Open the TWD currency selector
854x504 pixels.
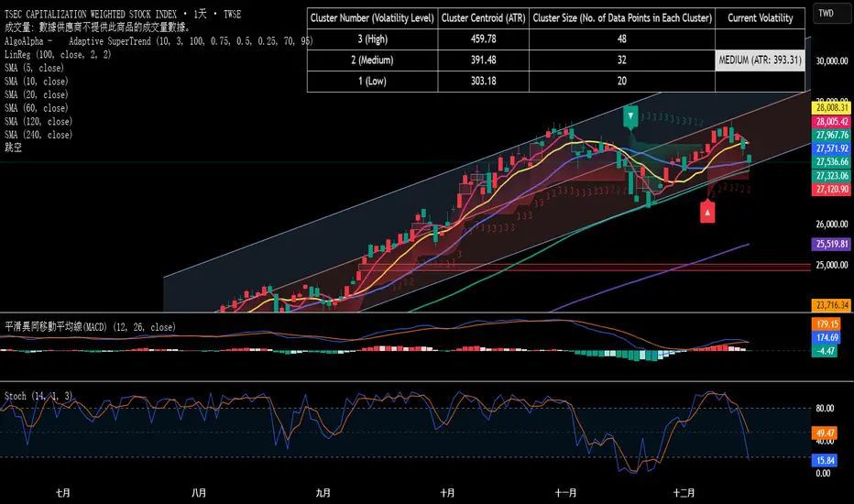click(x=831, y=15)
